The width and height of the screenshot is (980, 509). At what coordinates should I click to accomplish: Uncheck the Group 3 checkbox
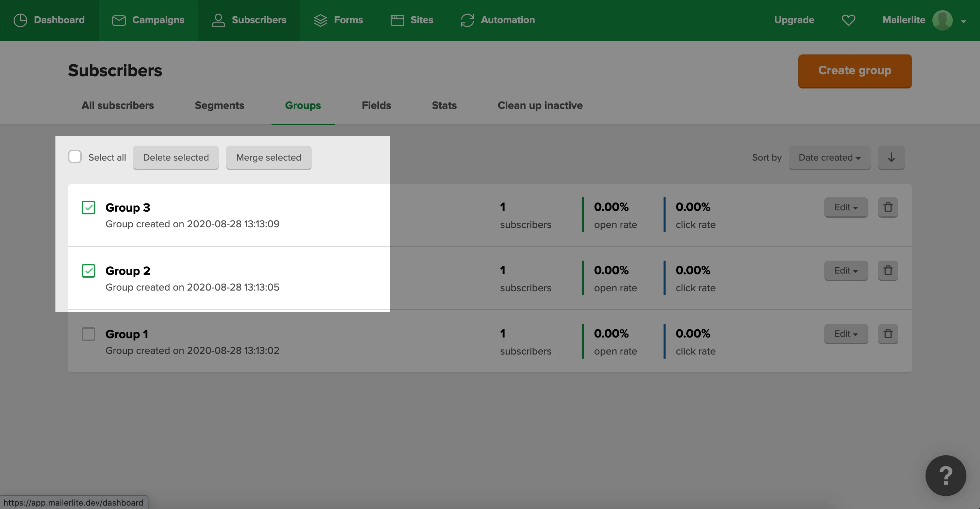tap(88, 208)
